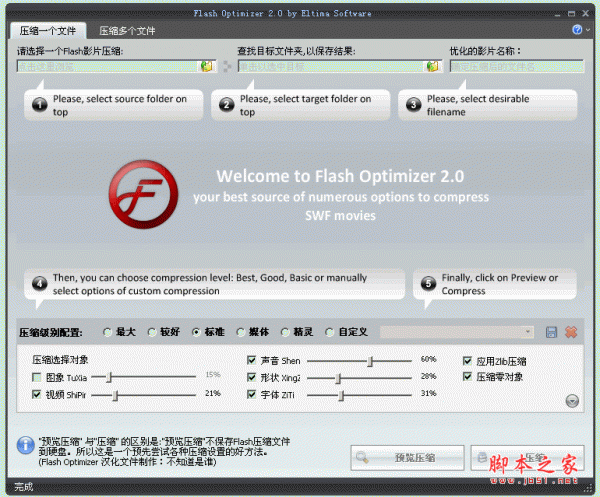Click the 压缩级别配置 label
Image resolution: width=600 pixels, height=497 pixels.
point(51,332)
